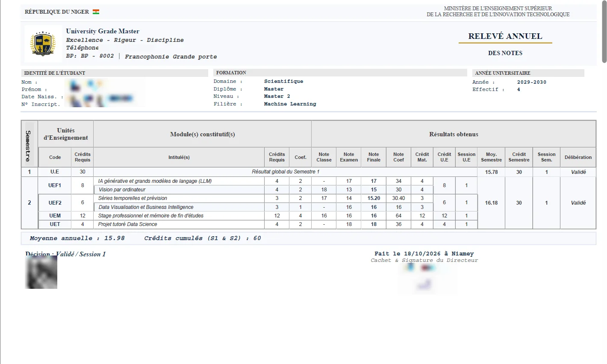Click the semester 1 average "15.78"
The width and height of the screenshot is (607, 364).
(x=491, y=172)
